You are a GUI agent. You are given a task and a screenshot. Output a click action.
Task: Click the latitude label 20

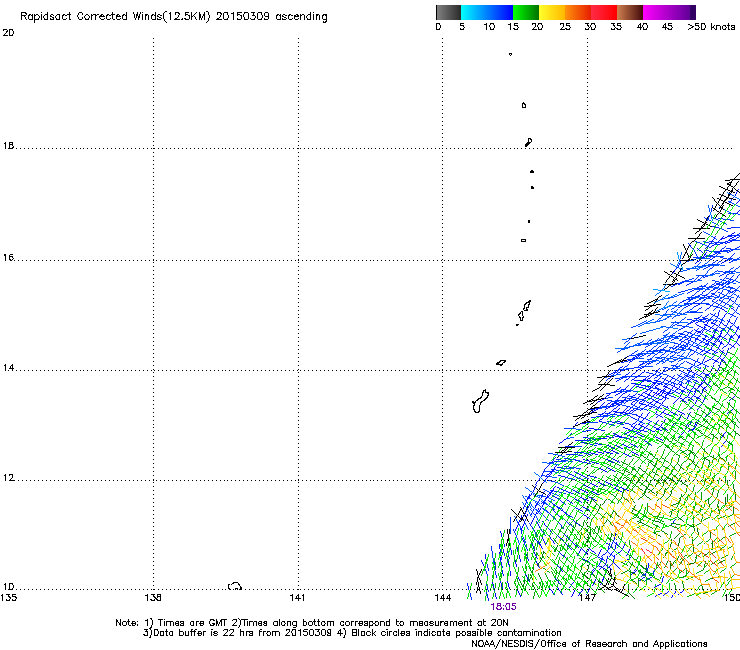pyautogui.click(x=8, y=33)
